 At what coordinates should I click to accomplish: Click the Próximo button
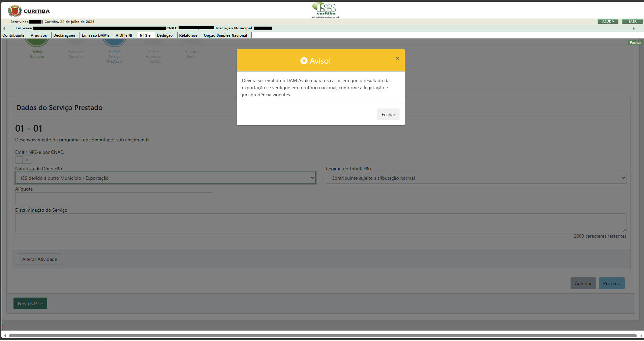coord(611,283)
